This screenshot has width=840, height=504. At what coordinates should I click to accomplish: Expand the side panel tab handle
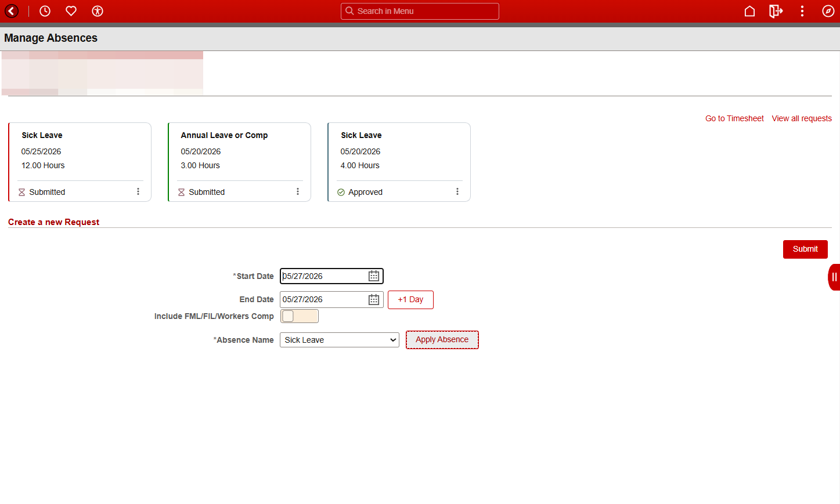(x=834, y=277)
